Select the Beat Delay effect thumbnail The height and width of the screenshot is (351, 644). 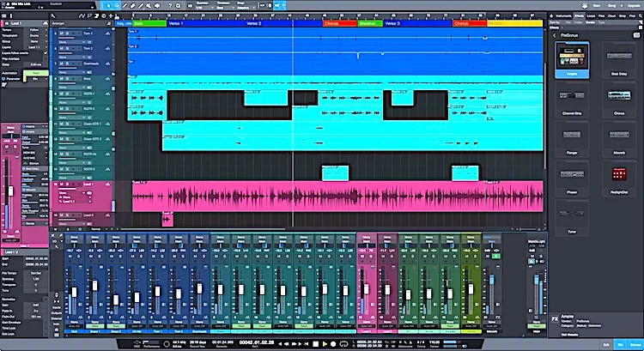619,60
